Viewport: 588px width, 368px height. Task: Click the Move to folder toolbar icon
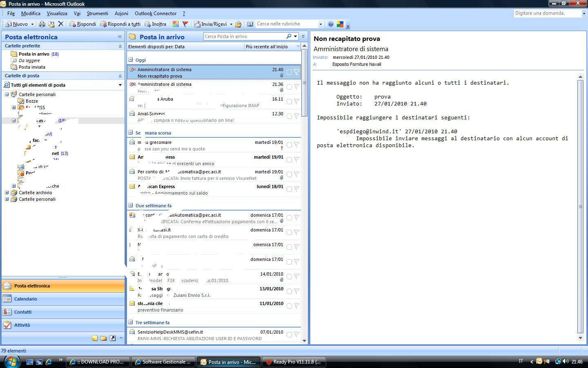click(x=51, y=24)
